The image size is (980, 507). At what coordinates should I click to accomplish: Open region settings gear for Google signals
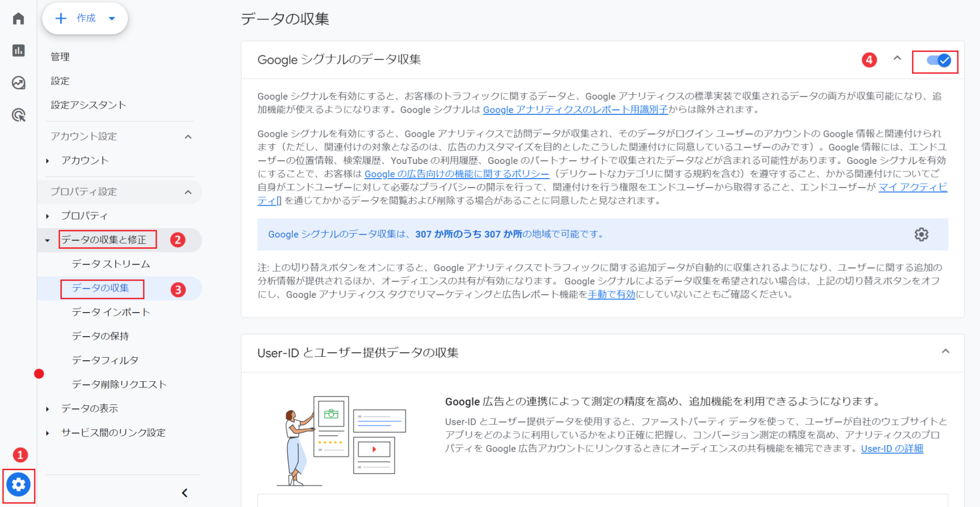tap(922, 235)
